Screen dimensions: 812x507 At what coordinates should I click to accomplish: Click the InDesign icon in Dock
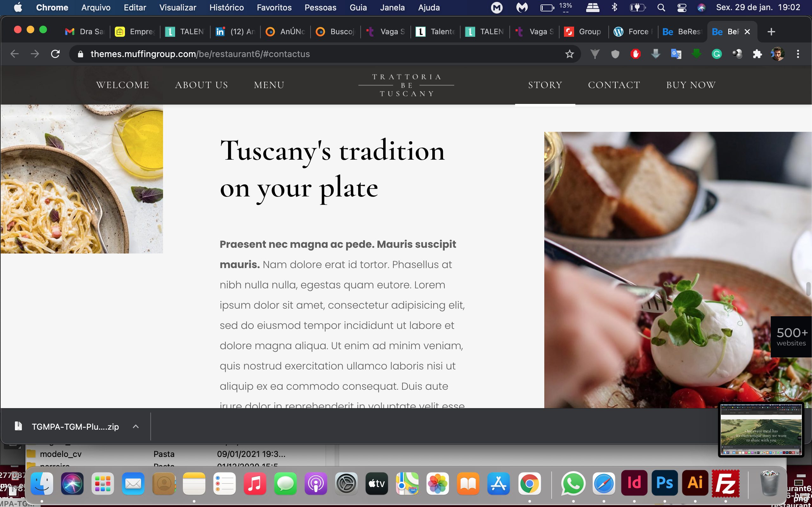[634, 484]
